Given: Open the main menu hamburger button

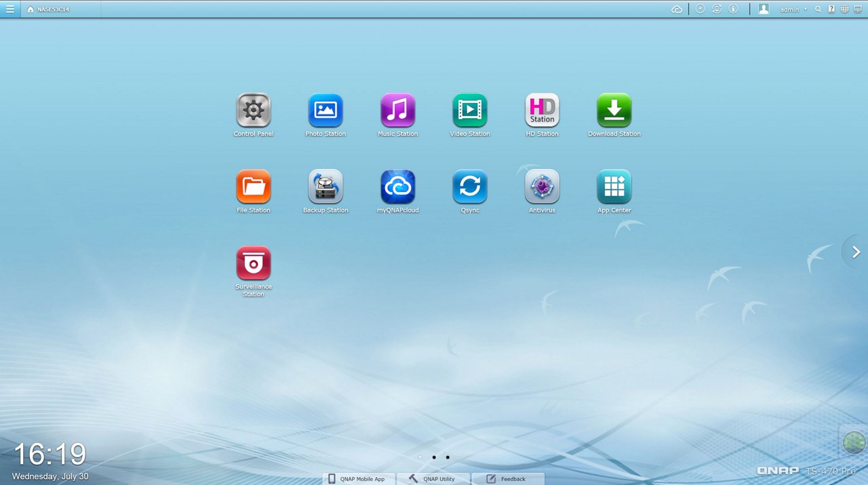Looking at the screenshot, I should [x=10, y=9].
